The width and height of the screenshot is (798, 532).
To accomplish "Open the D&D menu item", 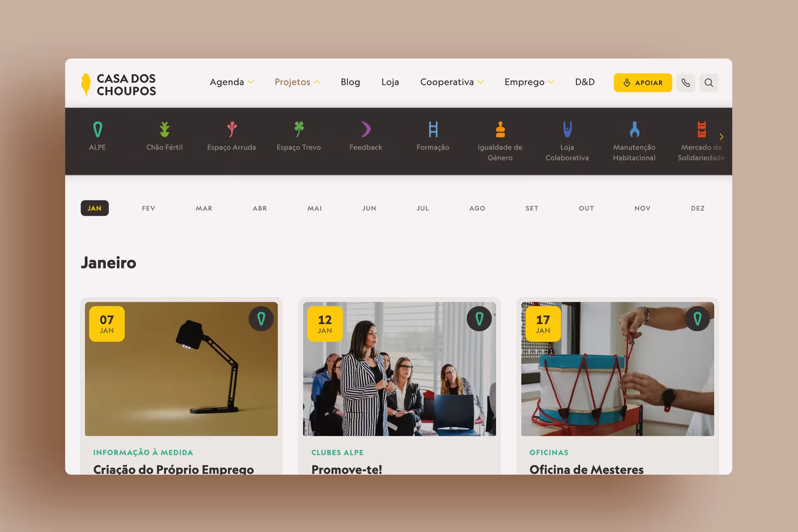I will [585, 82].
